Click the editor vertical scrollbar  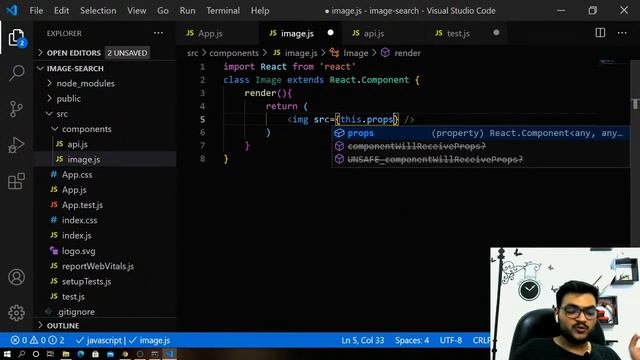tap(635, 153)
